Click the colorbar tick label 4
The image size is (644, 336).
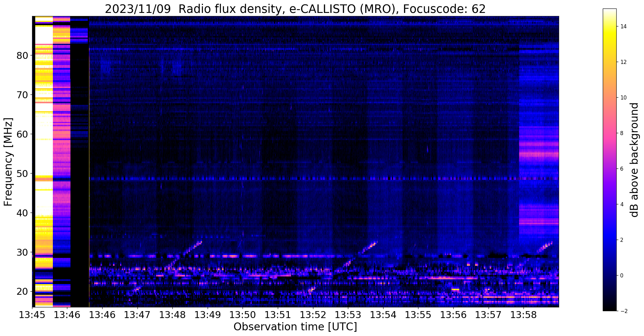click(x=621, y=204)
